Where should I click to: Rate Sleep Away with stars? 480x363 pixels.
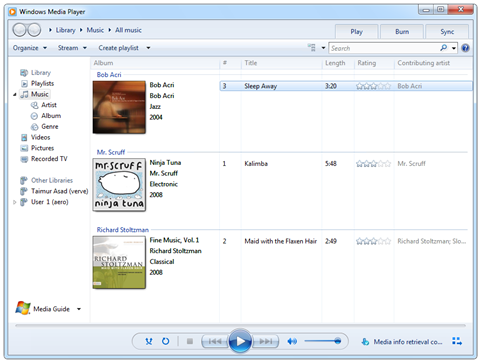(x=373, y=86)
